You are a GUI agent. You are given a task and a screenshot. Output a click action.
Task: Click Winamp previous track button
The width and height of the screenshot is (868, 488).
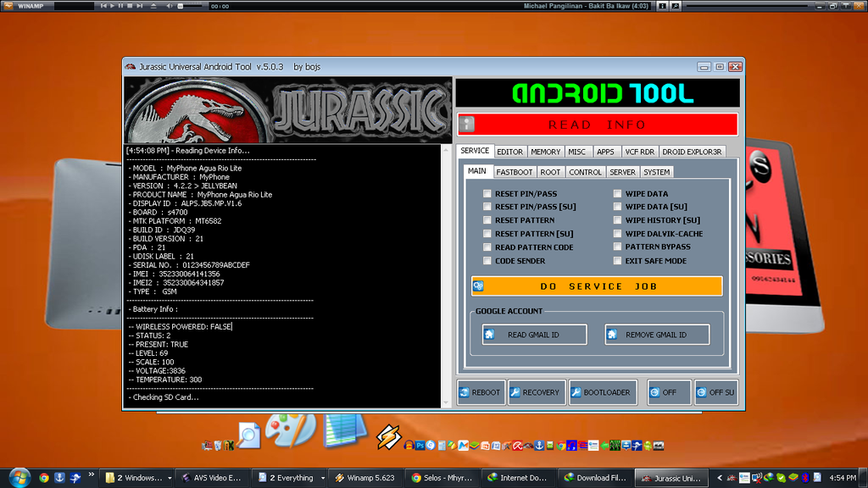pyautogui.click(x=103, y=6)
